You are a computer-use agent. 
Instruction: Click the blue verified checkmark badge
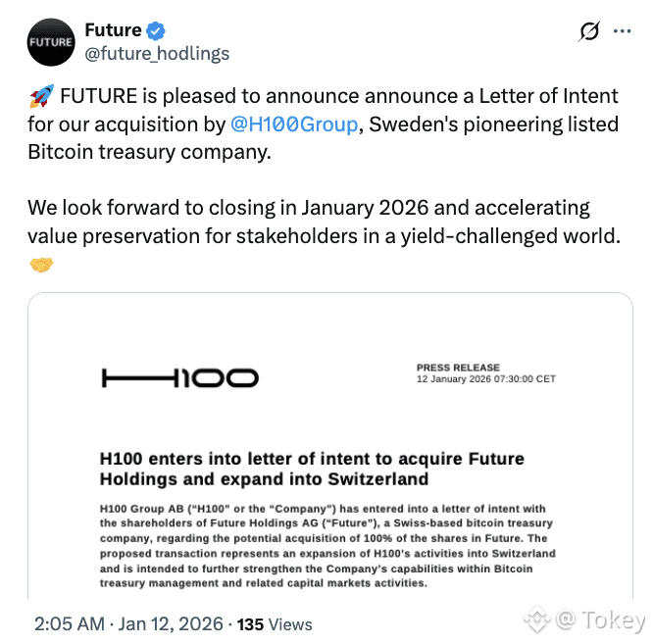[157, 30]
